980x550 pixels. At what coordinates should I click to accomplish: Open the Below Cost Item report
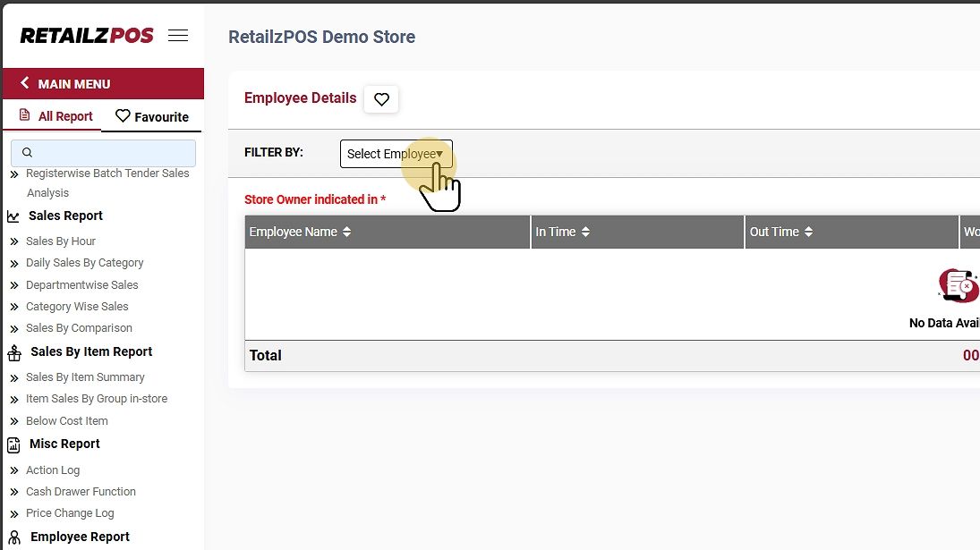[66, 421]
